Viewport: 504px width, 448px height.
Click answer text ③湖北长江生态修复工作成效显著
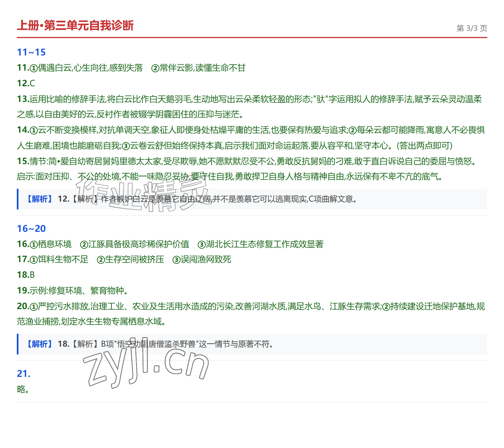click(261, 244)
